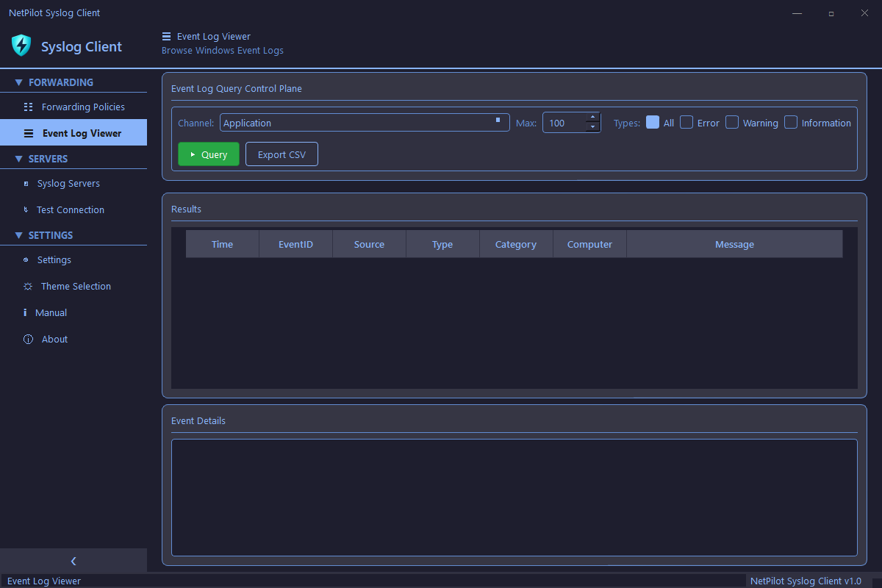This screenshot has width=882, height=588.
Task: Increase Max value with the stepper arrow
Action: pos(592,118)
